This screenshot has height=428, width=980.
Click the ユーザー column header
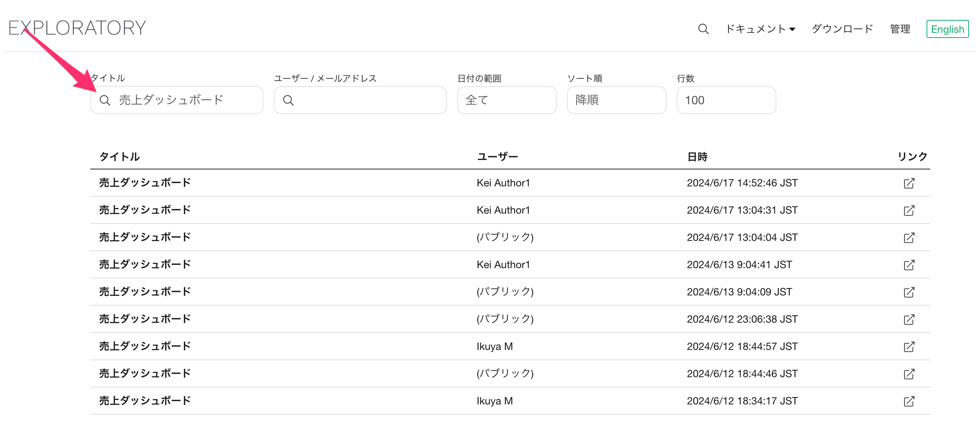497,157
